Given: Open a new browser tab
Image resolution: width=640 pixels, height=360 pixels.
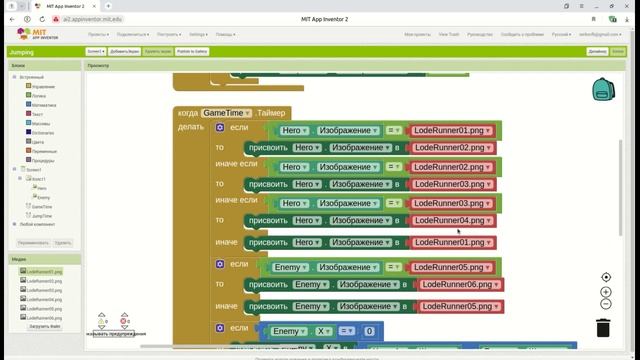Looking at the screenshot, I should (x=108, y=6).
